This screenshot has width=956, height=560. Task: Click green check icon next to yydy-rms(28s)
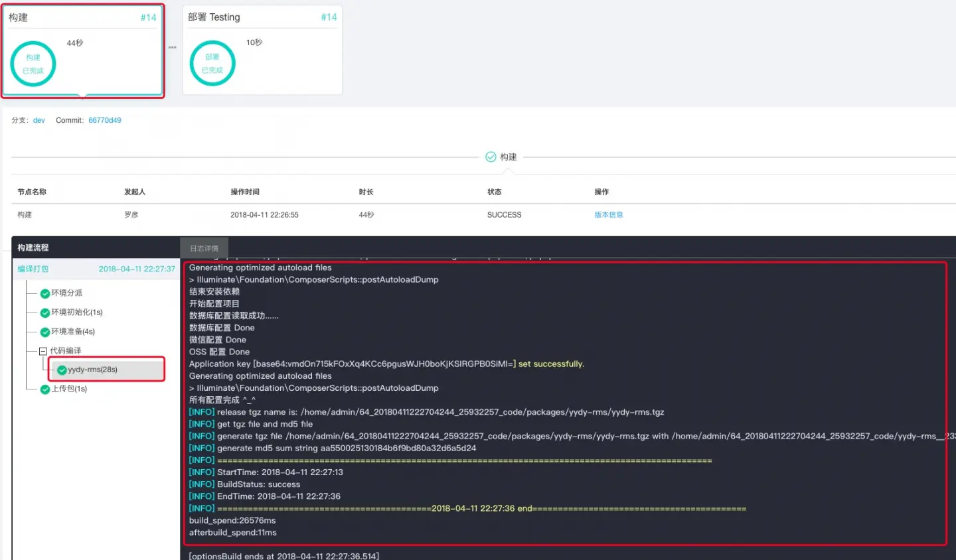(x=62, y=370)
